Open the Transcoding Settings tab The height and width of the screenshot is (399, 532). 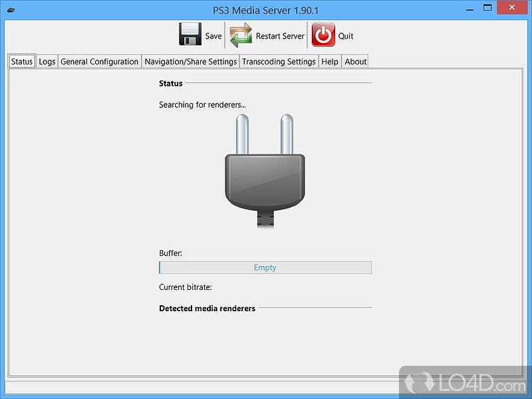point(279,61)
